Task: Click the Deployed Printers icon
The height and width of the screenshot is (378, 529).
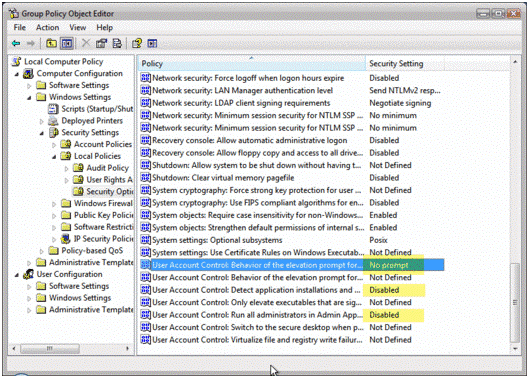Action: (x=53, y=120)
